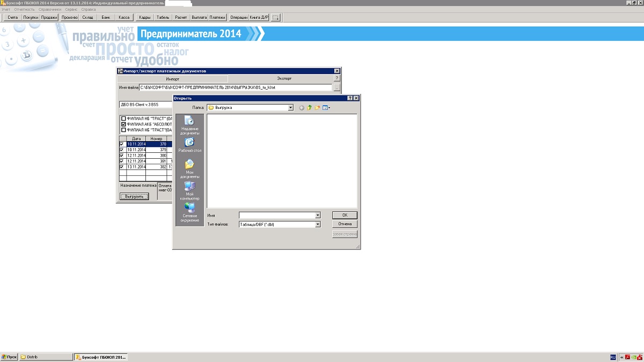The height and width of the screenshot is (362, 644).
Task: Expand the file name combo box arrow
Action: tap(318, 216)
